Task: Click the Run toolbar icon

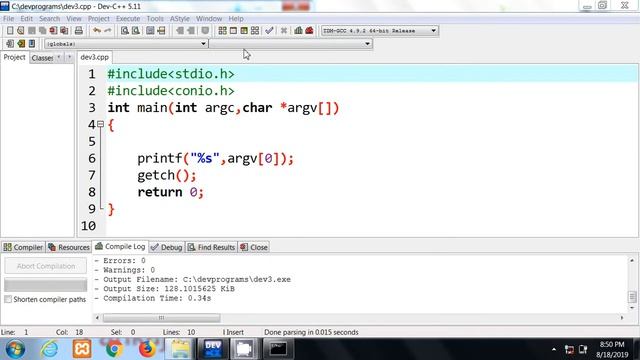Action: [x=233, y=31]
